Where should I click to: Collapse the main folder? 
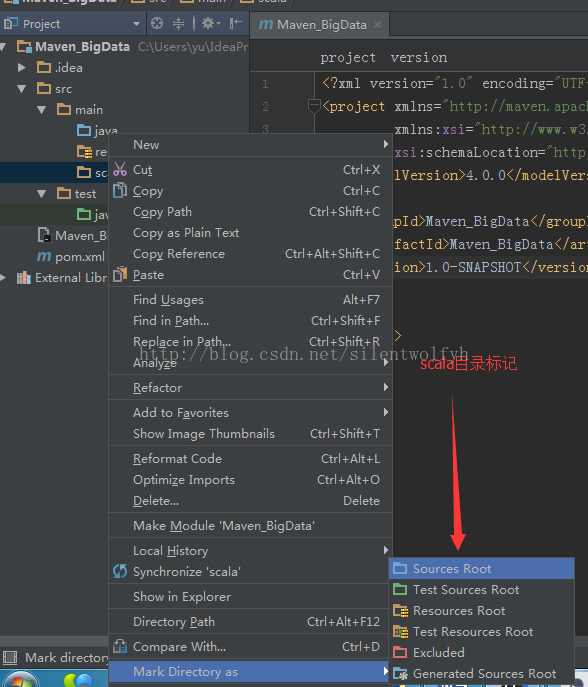tap(42, 110)
